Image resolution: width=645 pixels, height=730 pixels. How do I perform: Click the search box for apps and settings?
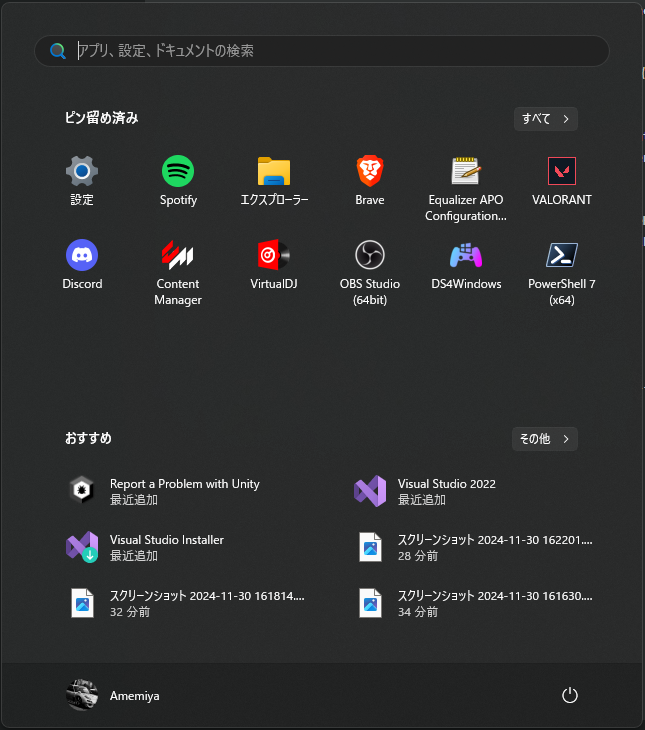322,51
